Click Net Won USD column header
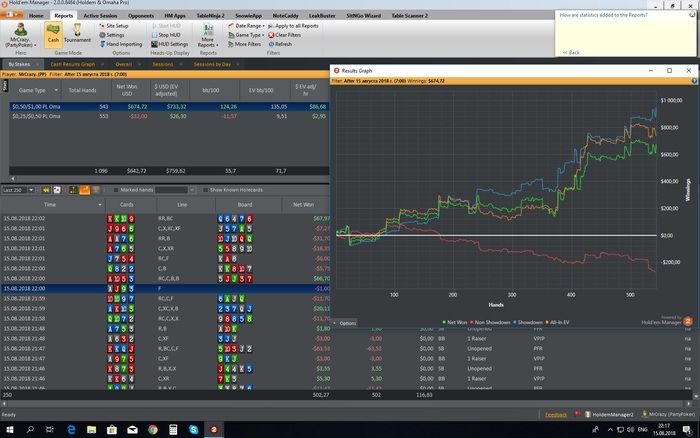 click(x=127, y=90)
